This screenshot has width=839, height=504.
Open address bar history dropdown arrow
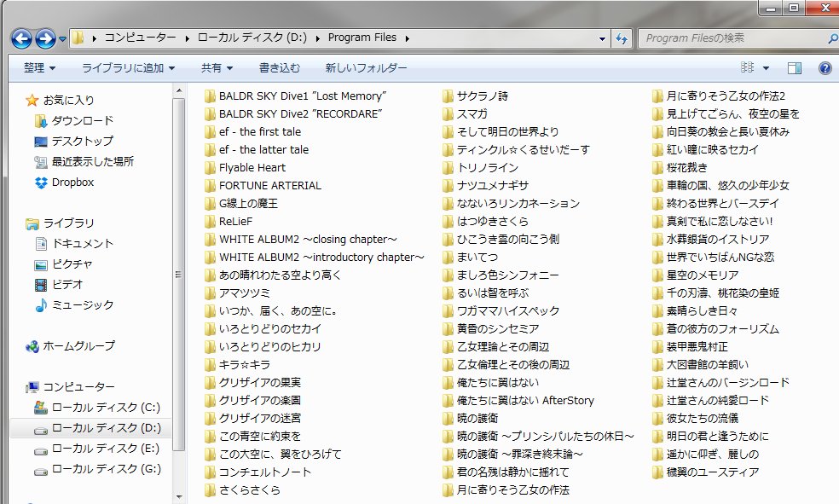pyautogui.click(x=602, y=38)
